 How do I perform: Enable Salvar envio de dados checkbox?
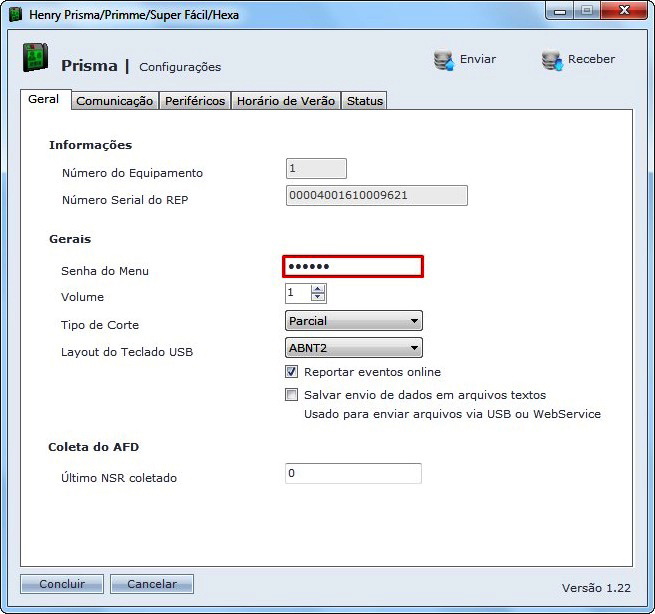pos(292,395)
